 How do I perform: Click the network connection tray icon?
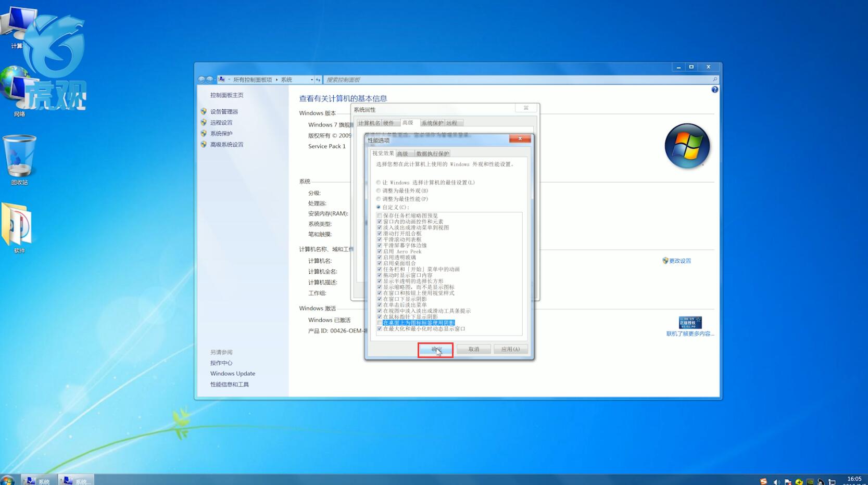pyautogui.click(x=832, y=482)
